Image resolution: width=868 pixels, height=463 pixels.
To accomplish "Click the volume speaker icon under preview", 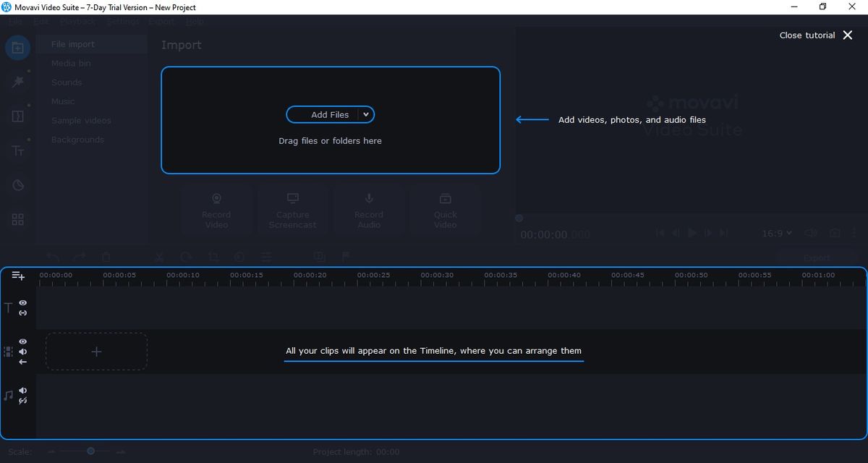I will (811, 234).
